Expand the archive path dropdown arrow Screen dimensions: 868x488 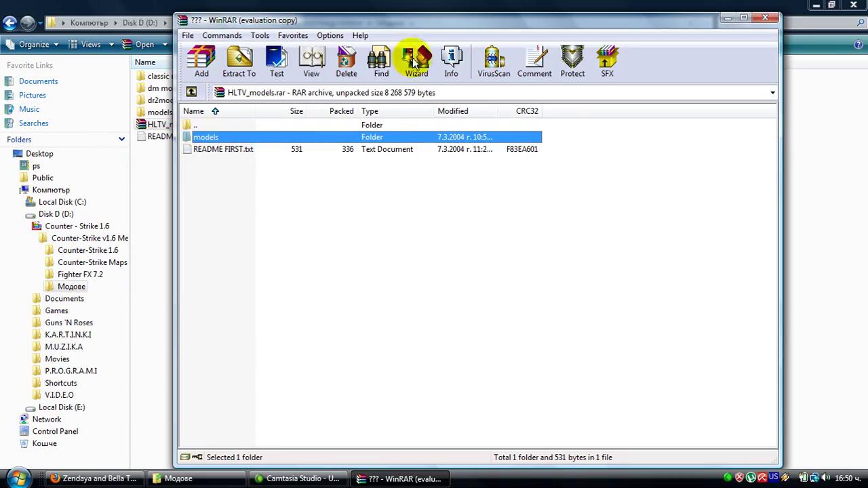(772, 93)
